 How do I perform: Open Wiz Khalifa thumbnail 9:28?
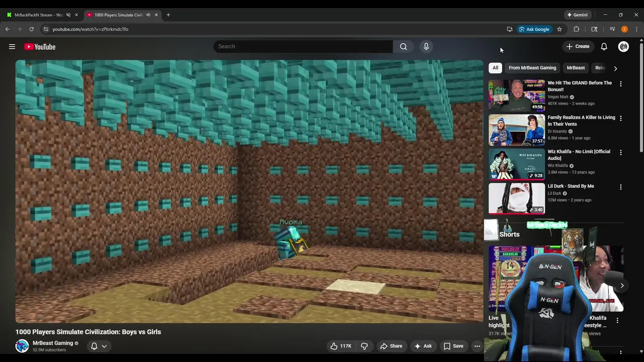[x=517, y=164]
